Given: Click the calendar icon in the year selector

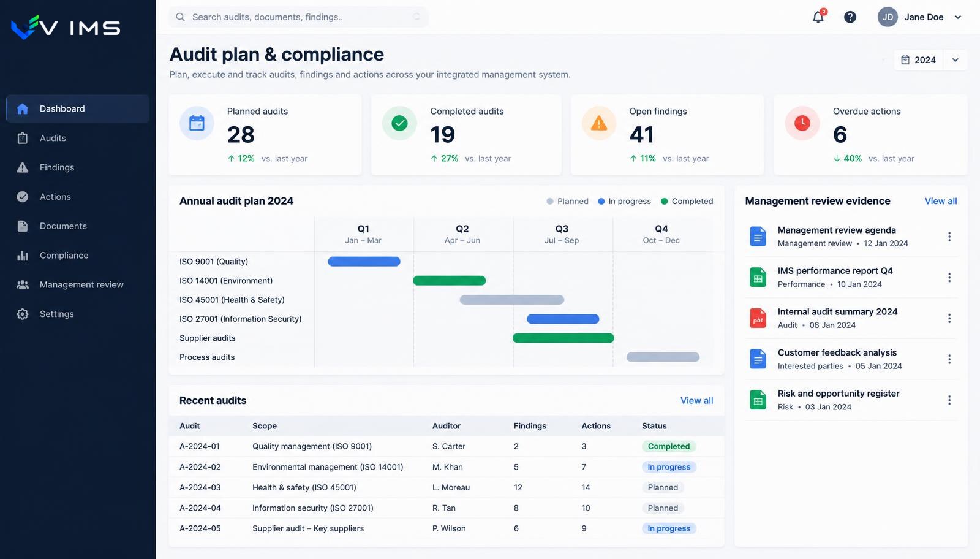Looking at the screenshot, I should pyautogui.click(x=905, y=60).
